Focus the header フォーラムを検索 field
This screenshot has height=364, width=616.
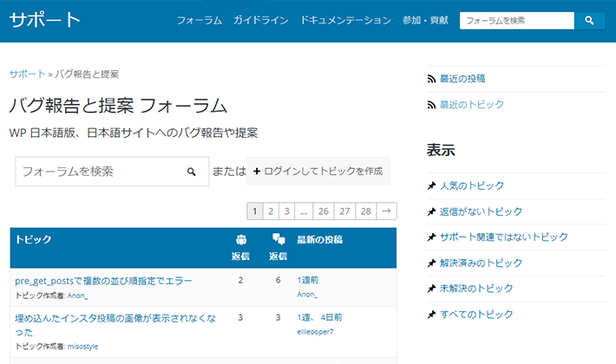coord(517,21)
